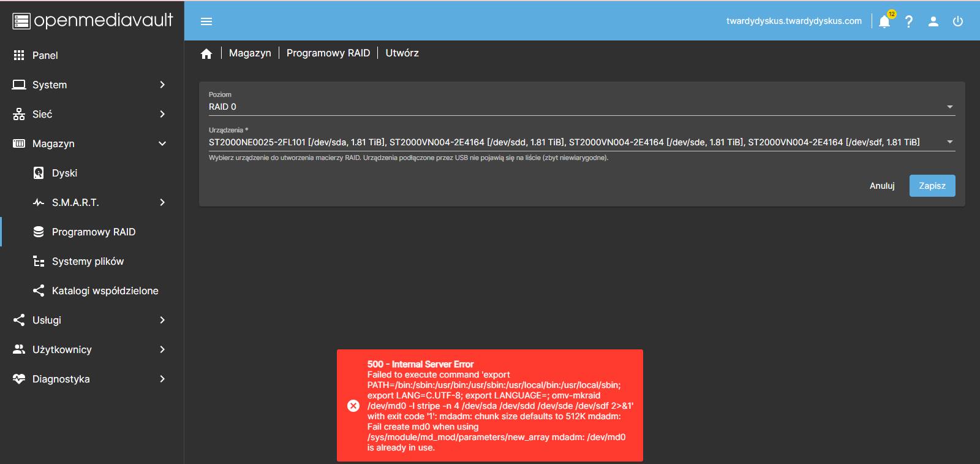Image resolution: width=980 pixels, height=464 pixels.
Task: Click the Dyski disk icon
Action: [39, 173]
